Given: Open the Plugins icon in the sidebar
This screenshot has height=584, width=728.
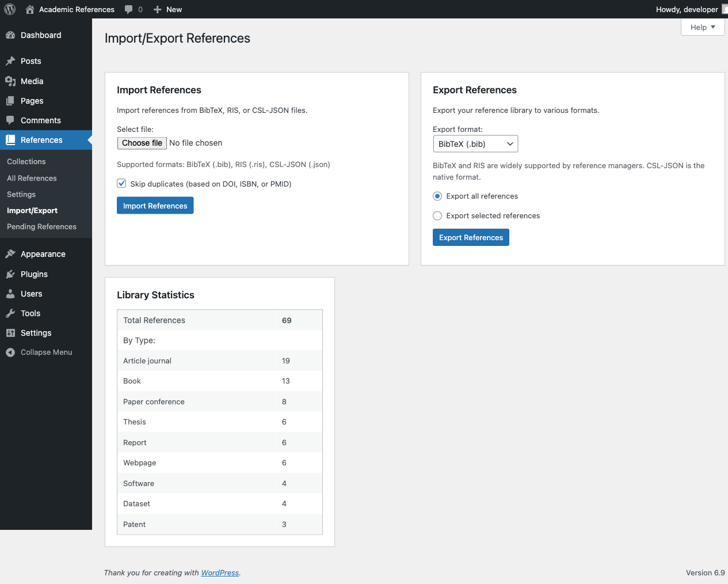Looking at the screenshot, I should coord(13,274).
